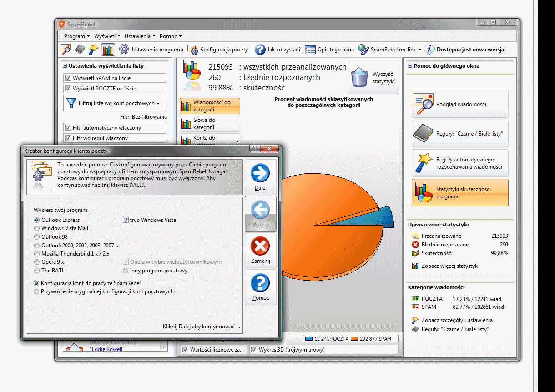Click the magic wand auto-rules toolbar icon
Viewport: 555px width, 392px height.
(94, 50)
